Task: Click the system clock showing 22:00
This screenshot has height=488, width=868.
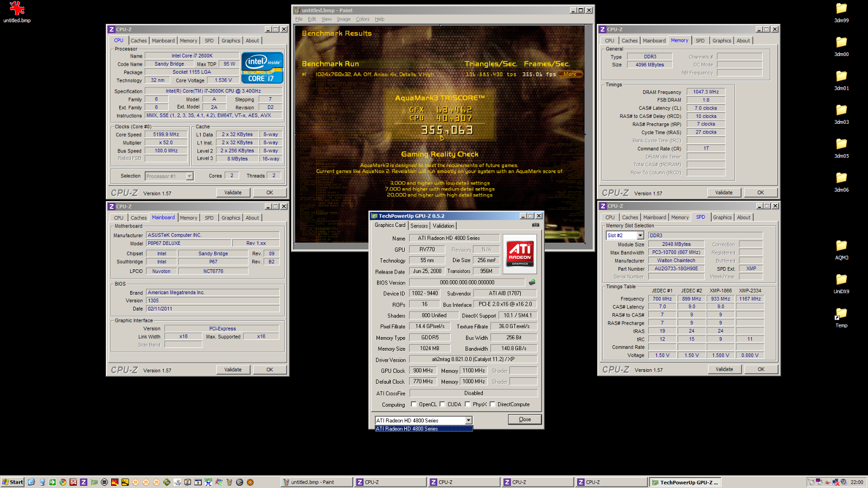Action: pyautogui.click(x=857, y=482)
